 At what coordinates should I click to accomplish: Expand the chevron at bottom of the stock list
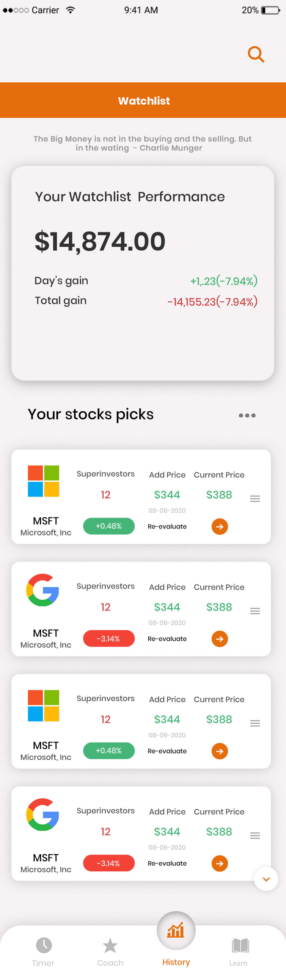point(265,879)
